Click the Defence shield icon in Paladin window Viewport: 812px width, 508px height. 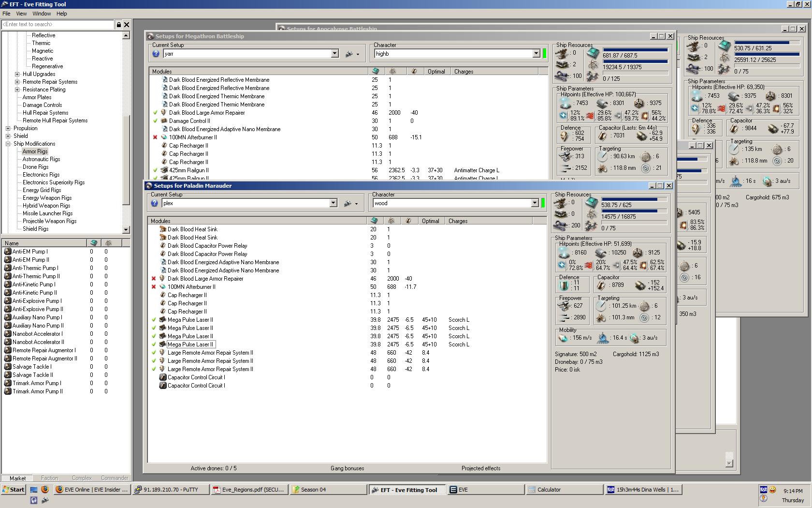coord(563,285)
